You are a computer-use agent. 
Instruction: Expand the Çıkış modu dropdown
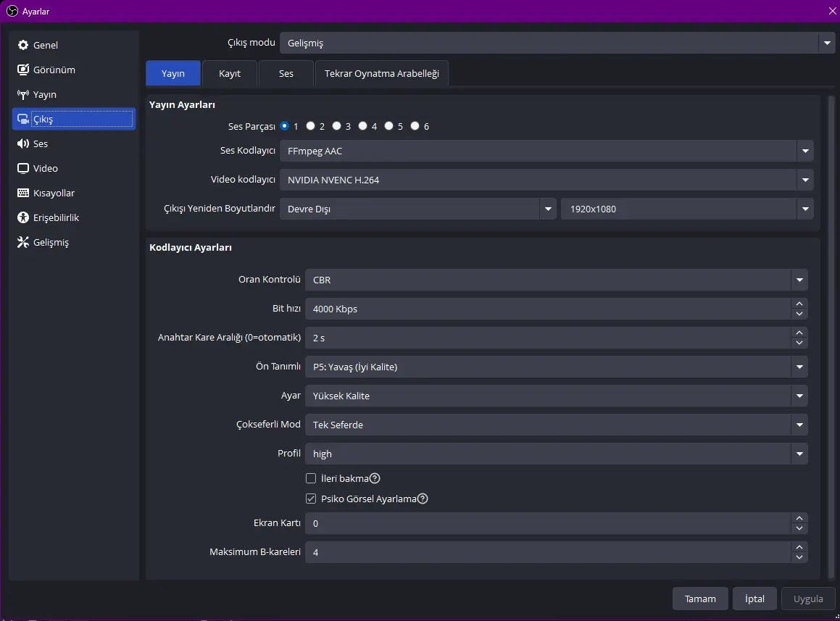557,43
